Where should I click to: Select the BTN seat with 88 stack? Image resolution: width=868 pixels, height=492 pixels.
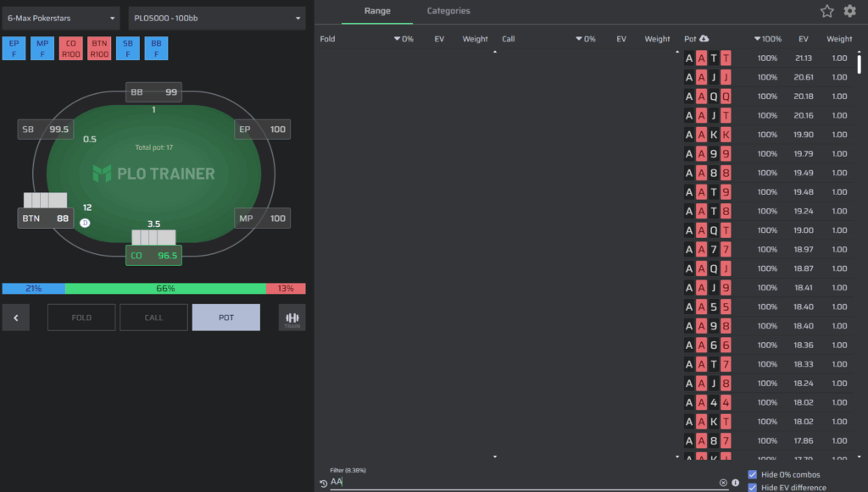pyautogui.click(x=46, y=218)
